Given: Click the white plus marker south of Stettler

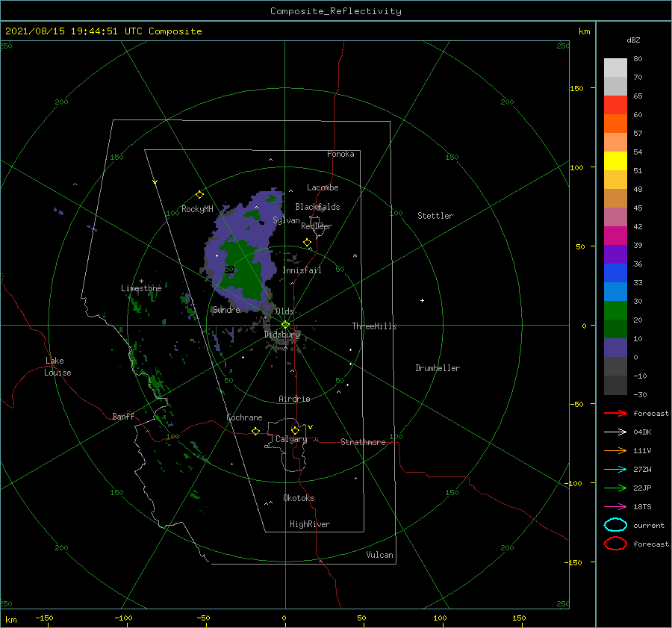Looking at the screenshot, I should (x=422, y=300).
